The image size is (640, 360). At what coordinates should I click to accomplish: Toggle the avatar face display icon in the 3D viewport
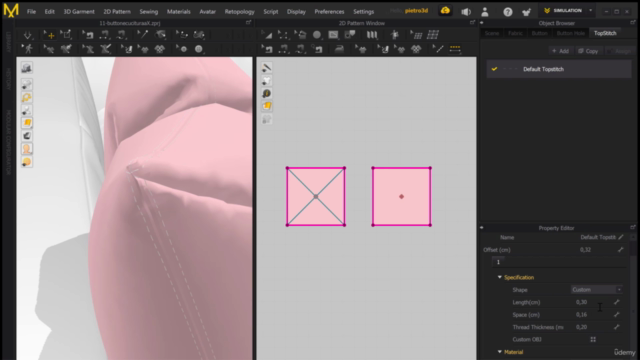pyautogui.click(x=27, y=149)
